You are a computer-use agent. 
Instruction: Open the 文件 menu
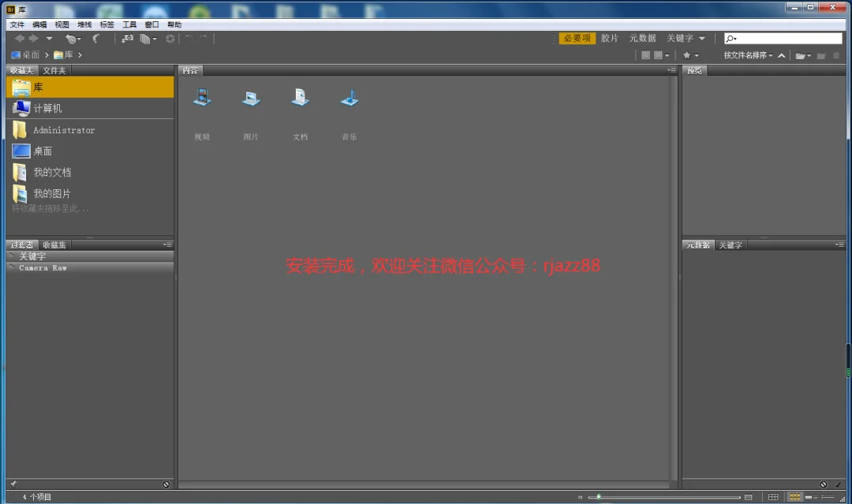pos(17,24)
